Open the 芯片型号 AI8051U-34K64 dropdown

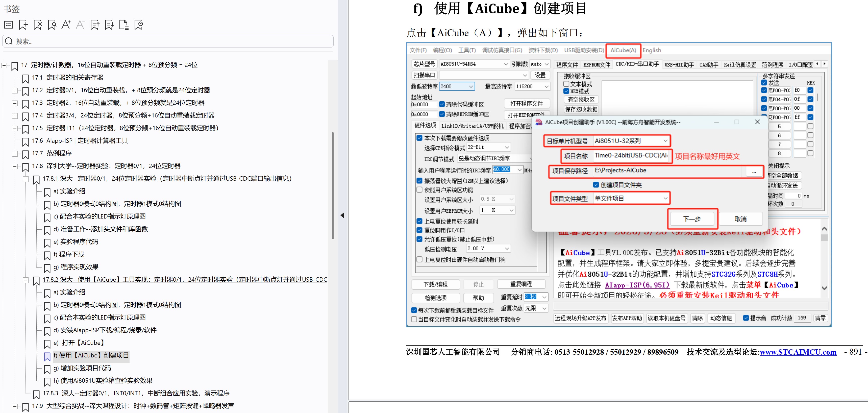(x=474, y=64)
